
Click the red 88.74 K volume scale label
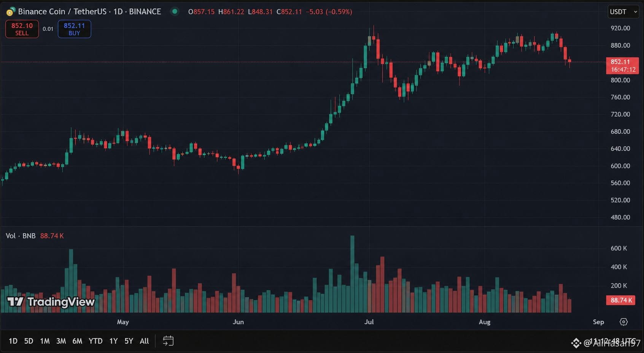pyautogui.click(x=621, y=300)
